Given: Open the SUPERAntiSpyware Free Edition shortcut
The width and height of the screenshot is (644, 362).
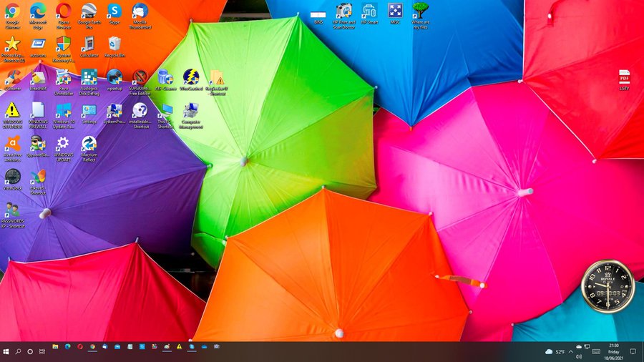Looking at the screenshot, I should pyautogui.click(x=140, y=82).
